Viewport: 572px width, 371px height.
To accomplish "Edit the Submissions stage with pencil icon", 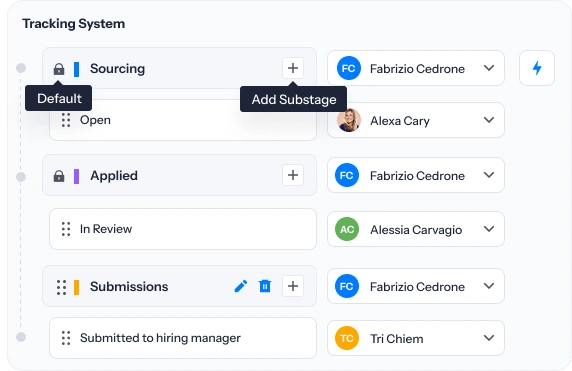I will pyautogui.click(x=241, y=286).
